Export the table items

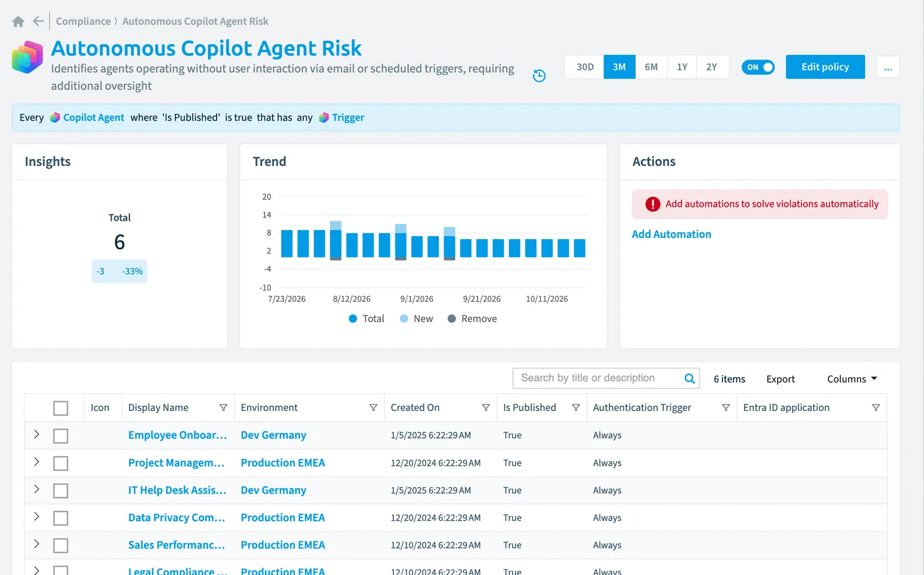781,379
